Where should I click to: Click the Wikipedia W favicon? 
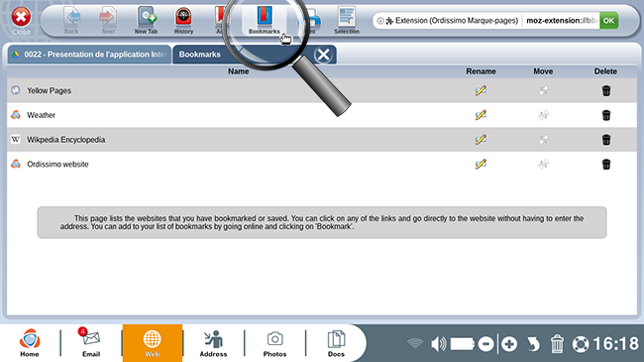[16, 140]
